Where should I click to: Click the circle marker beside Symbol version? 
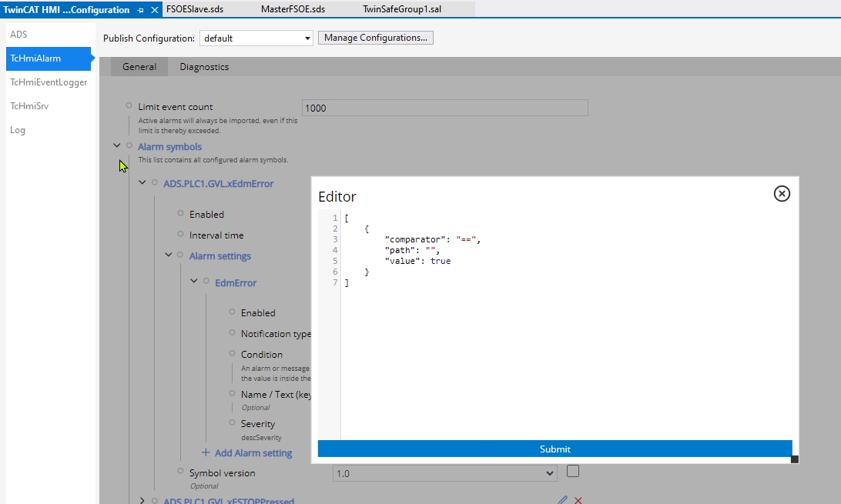pyautogui.click(x=181, y=472)
